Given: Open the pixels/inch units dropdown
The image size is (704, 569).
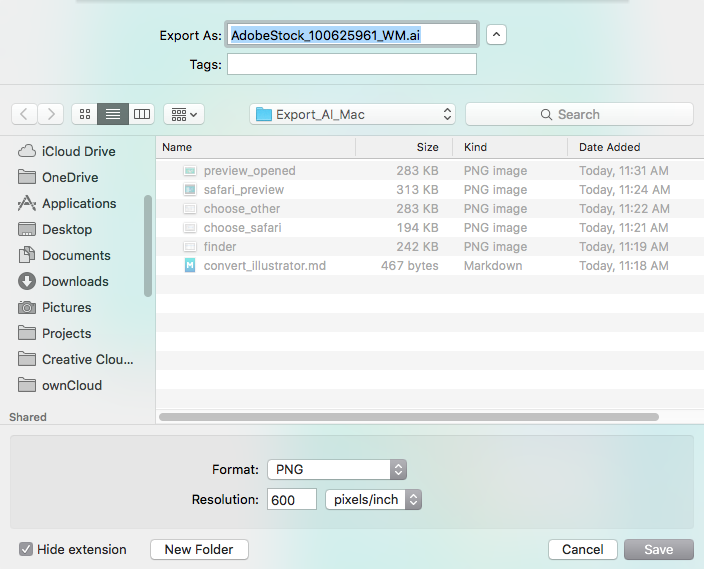Looking at the screenshot, I should 373,499.
